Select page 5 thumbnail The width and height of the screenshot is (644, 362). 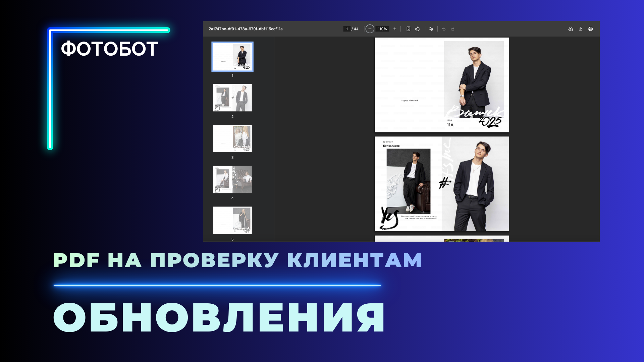pos(232,220)
